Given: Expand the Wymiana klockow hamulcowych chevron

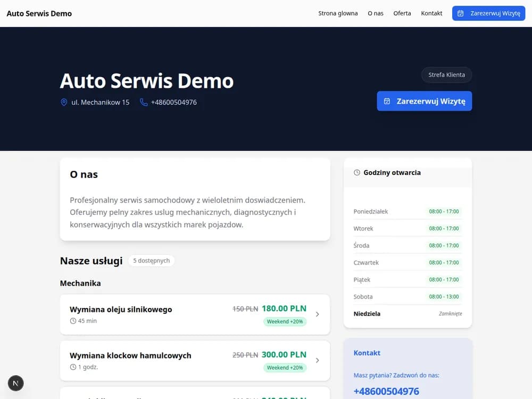Looking at the screenshot, I should point(317,360).
